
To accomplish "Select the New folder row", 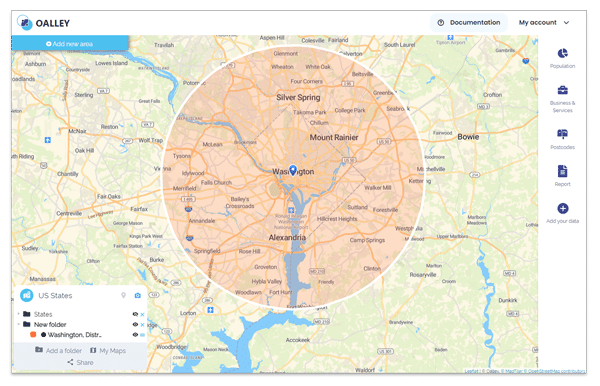I will pos(80,324).
